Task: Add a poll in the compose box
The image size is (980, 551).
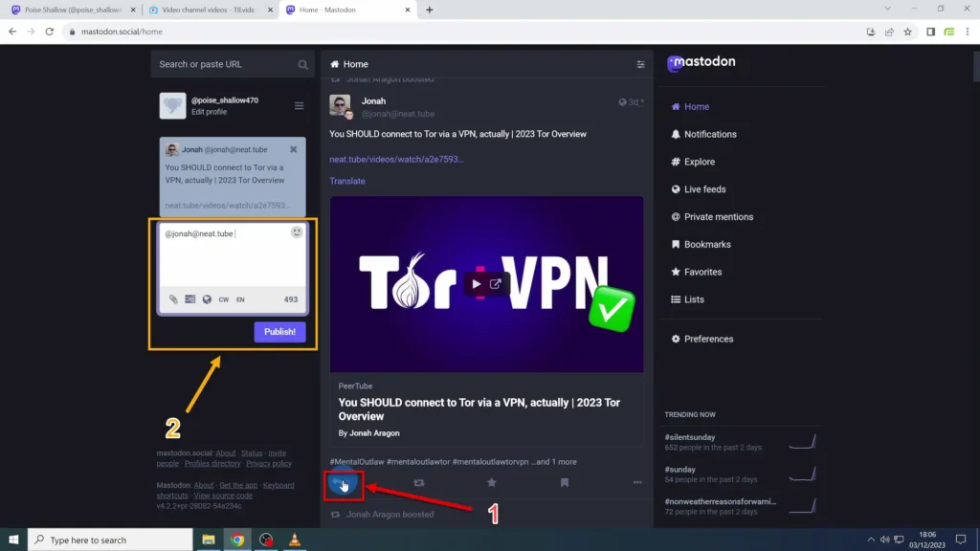Action: coord(190,299)
